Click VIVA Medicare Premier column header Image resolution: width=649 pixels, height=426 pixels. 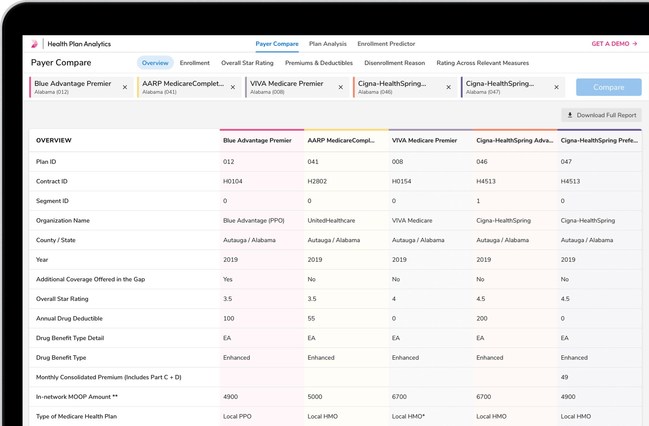click(424, 140)
